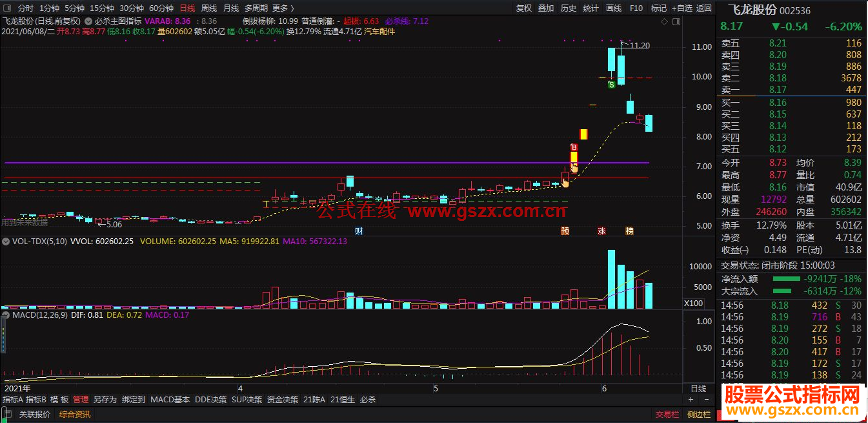Click the 预 forecast marker on chart
868x423 pixels.
[565, 231]
